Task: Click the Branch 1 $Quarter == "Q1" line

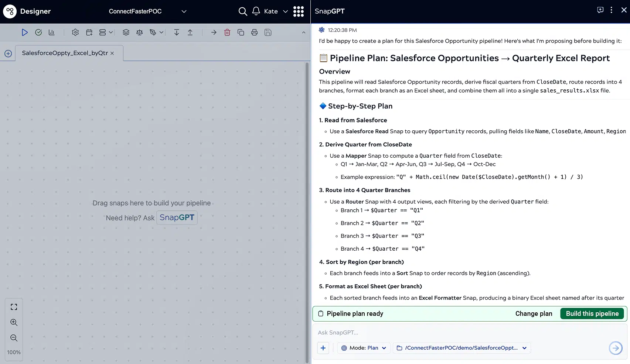Action: (x=382, y=210)
